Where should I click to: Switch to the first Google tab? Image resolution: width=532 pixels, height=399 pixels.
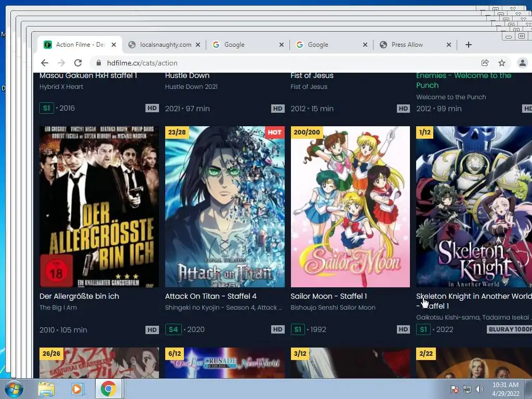point(248,45)
